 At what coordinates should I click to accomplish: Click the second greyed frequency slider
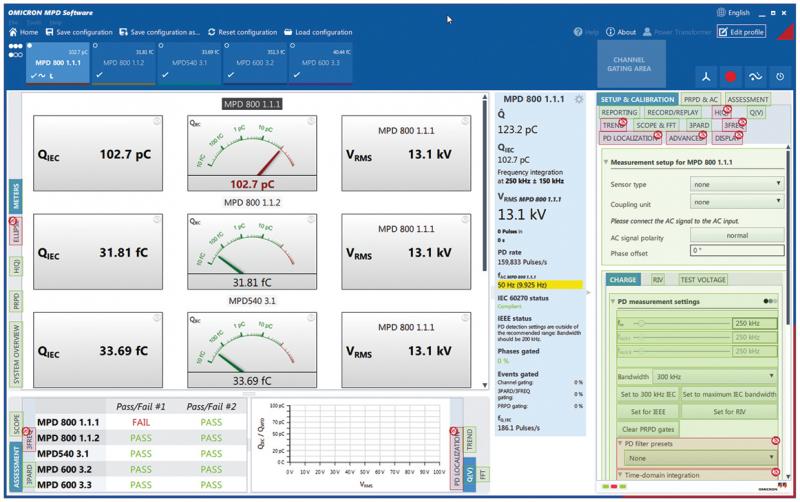(x=681, y=337)
